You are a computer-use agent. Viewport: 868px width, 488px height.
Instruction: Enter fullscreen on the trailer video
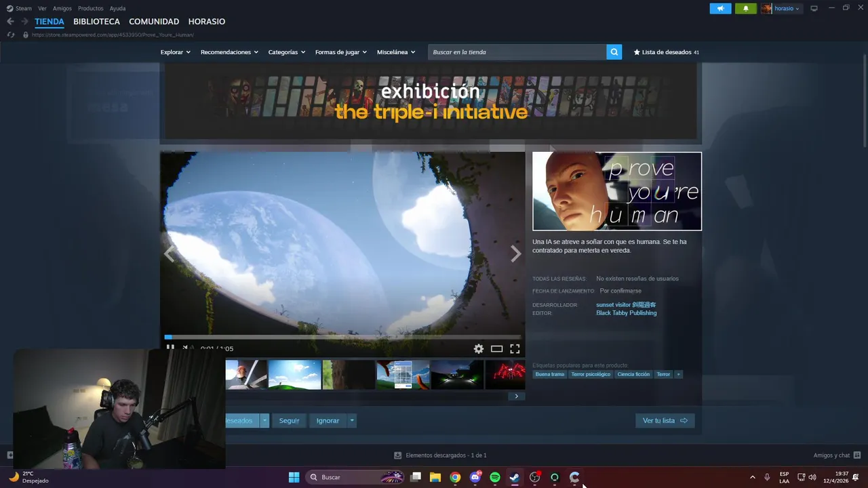pos(515,348)
